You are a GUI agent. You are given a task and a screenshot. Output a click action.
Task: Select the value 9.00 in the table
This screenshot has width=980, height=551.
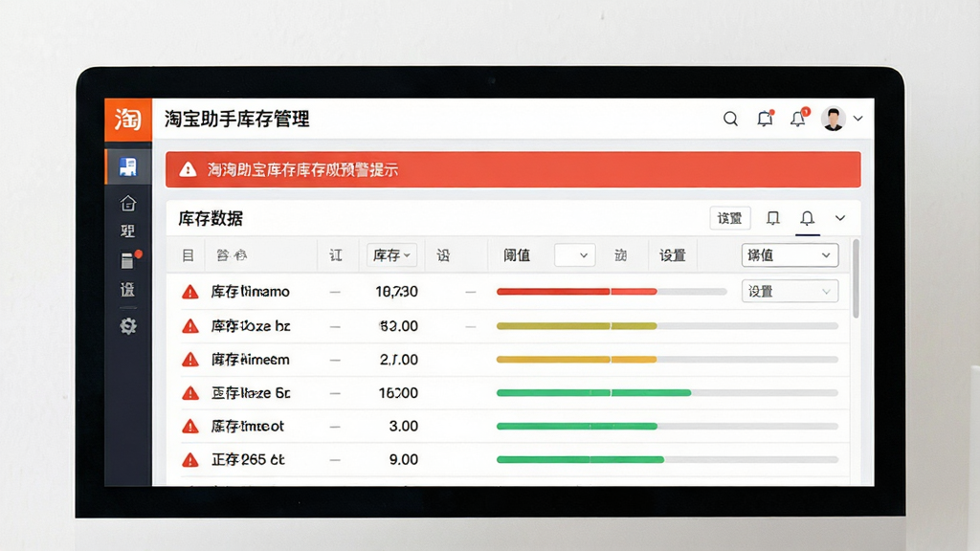[x=403, y=460]
